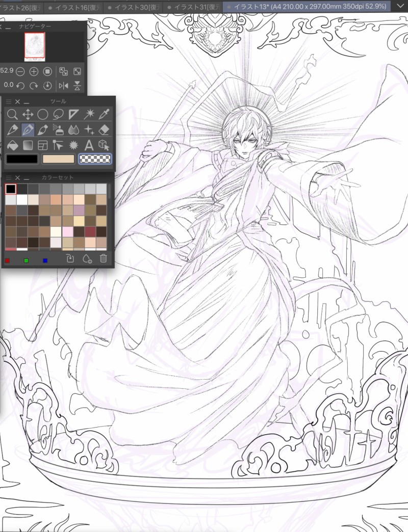Click fit canvas to window icon
Image resolution: width=408 pixels, height=532 pixels.
[x=78, y=71]
